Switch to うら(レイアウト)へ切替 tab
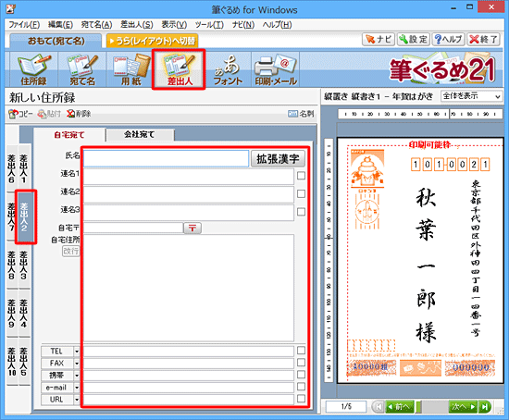 coord(152,41)
